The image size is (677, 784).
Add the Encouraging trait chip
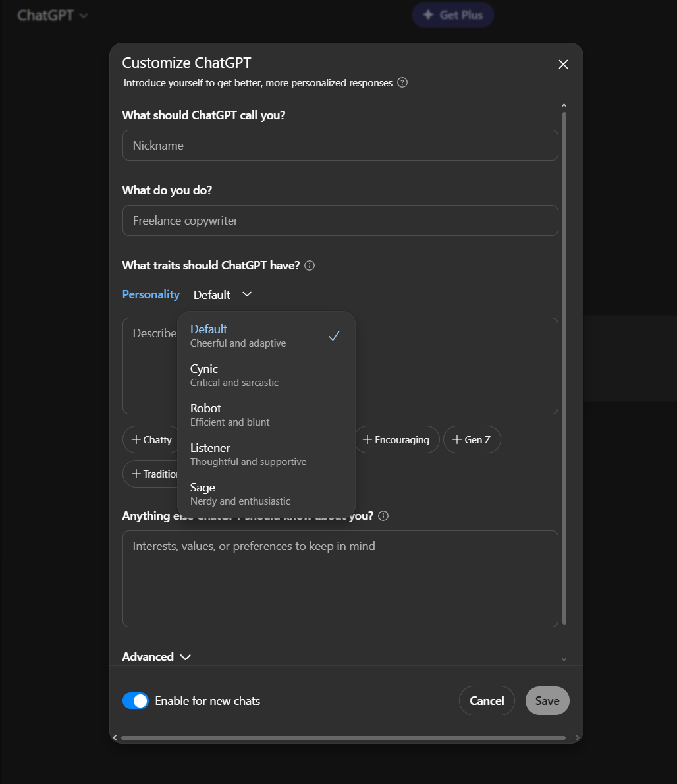tap(396, 440)
